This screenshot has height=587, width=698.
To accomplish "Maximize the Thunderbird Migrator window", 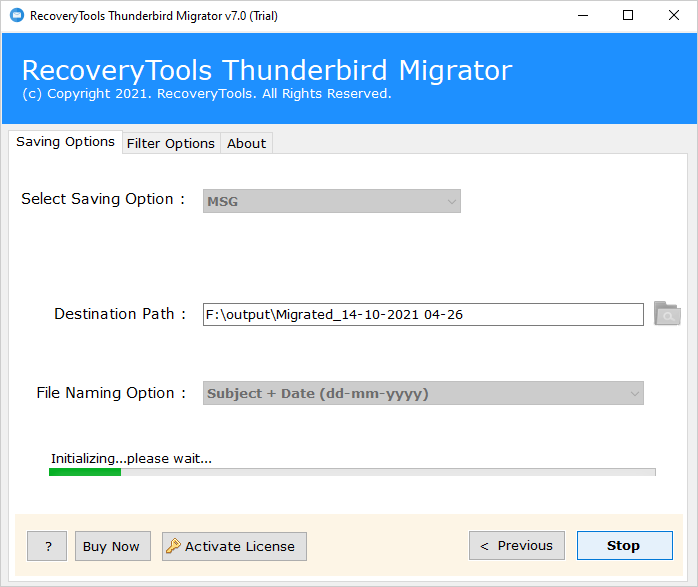I will pos(628,16).
